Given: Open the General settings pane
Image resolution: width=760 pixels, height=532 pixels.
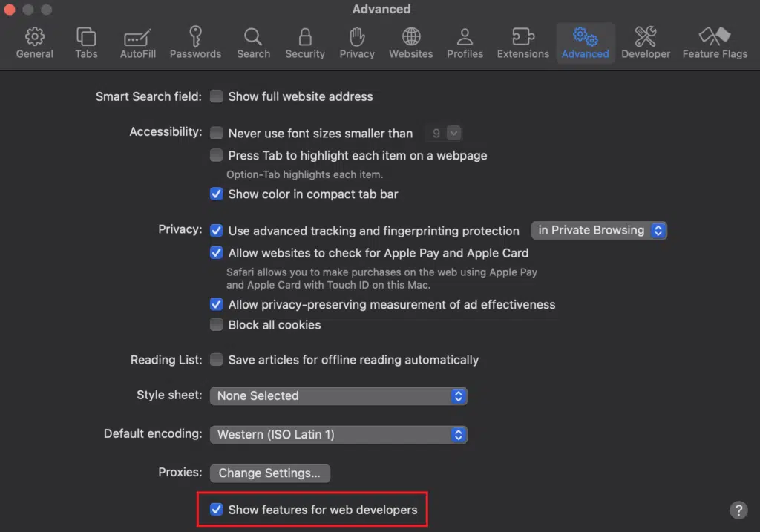Looking at the screenshot, I should click(35, 43).
